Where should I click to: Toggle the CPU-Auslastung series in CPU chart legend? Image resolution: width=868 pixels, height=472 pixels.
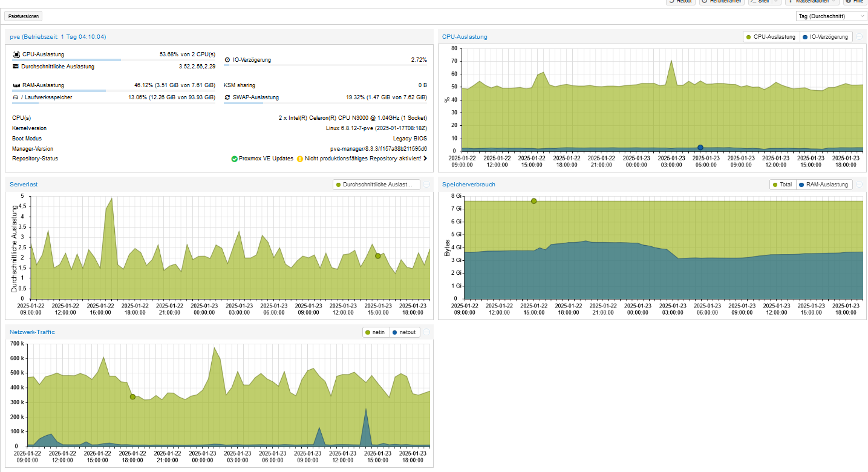pyautogui.click(x=771, y=37)
